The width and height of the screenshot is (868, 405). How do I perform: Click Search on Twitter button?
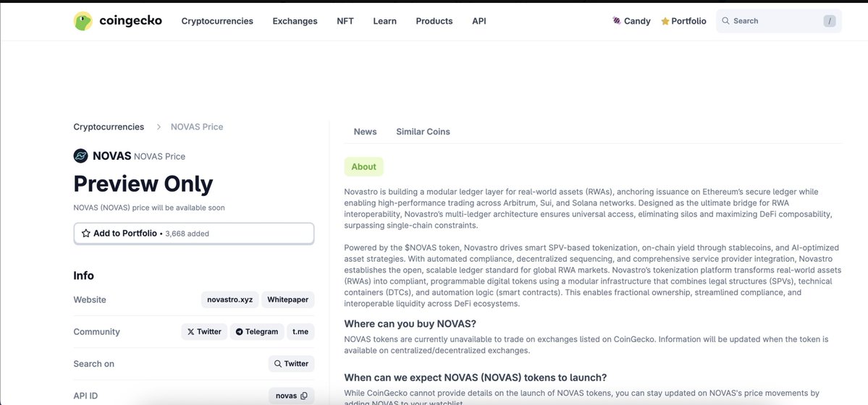291,364
